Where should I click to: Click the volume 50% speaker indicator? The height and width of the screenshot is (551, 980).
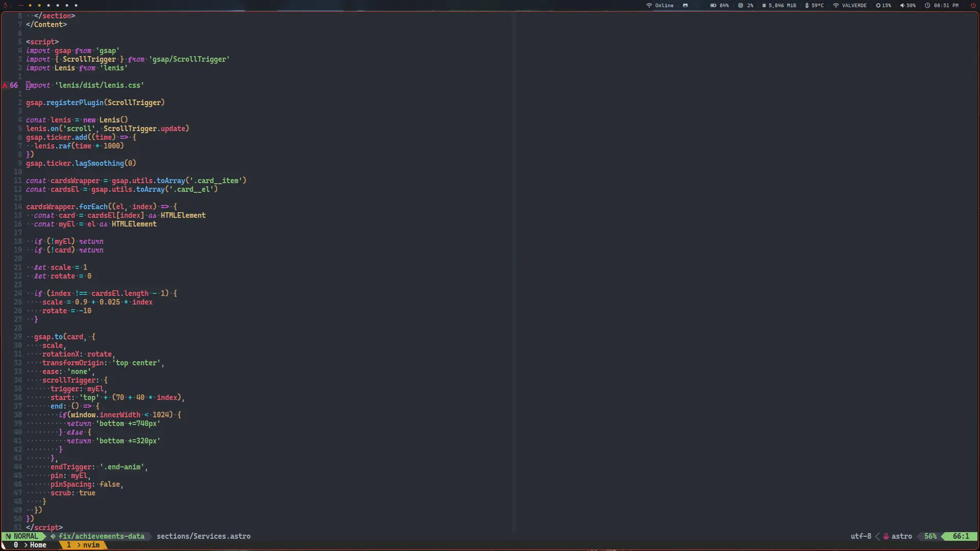[908, 5]
